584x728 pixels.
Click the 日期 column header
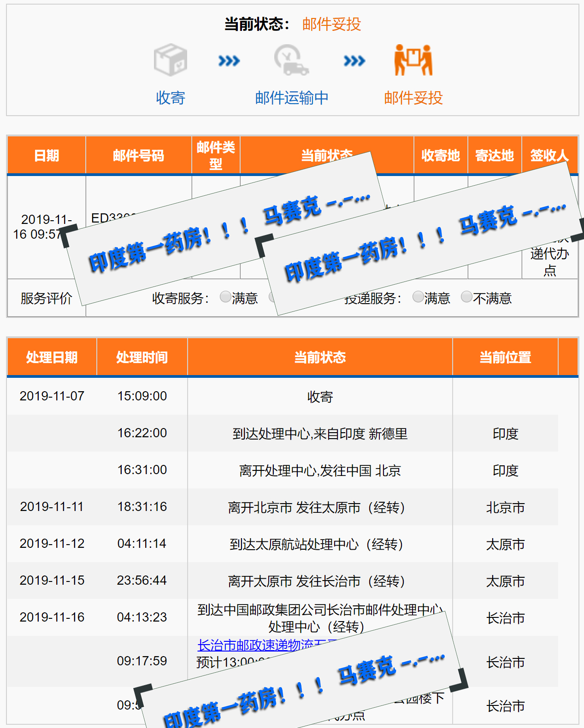click(47, 156)
